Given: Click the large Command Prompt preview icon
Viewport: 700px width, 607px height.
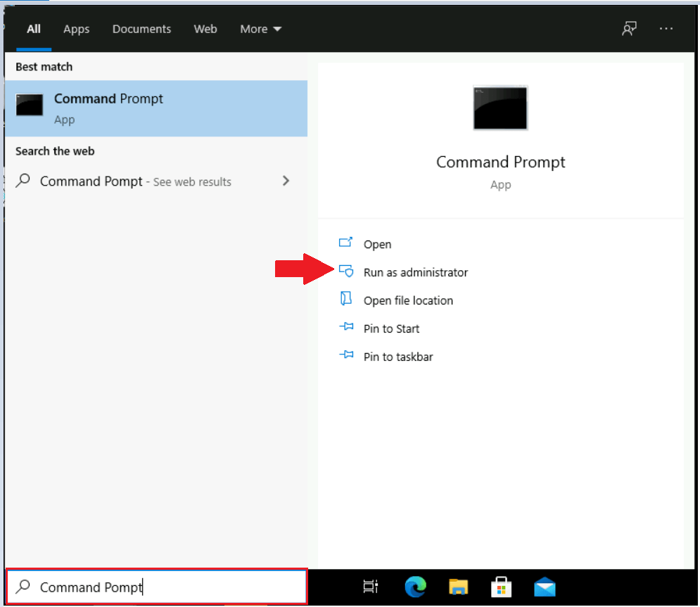Looking at the screenshot, I should pyautogui.click(x=500, y=108).
